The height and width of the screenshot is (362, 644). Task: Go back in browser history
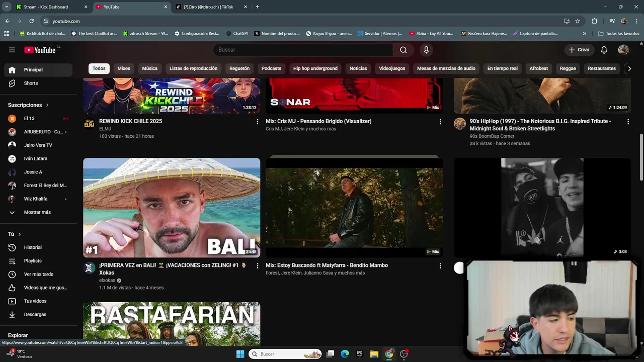[x=7, y=21]
